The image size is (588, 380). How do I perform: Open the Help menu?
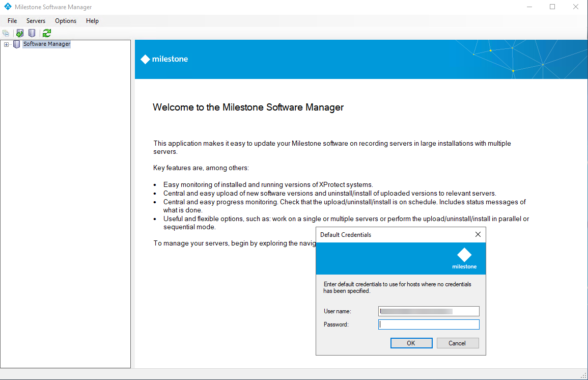pos(92,21)
